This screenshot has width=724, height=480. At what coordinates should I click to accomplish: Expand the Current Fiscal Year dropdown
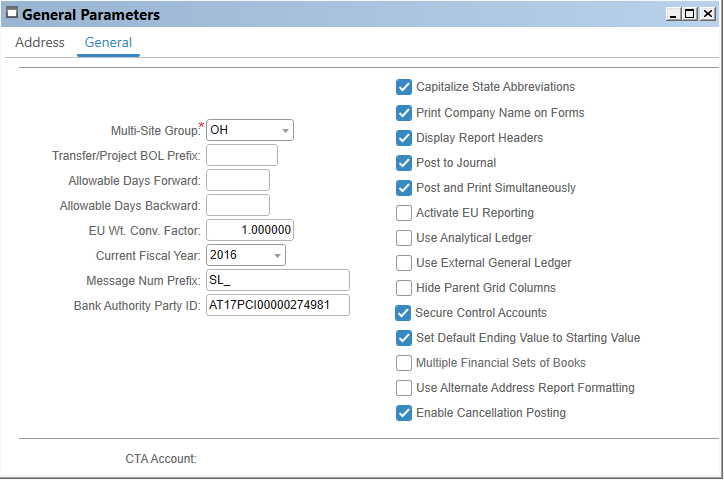[x=277, y=256]
